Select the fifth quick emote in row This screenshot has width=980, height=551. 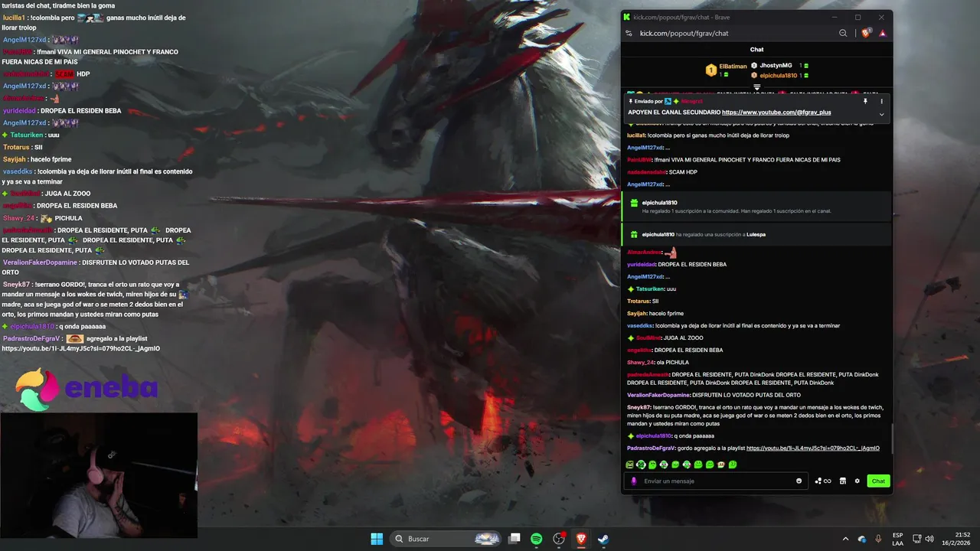click(676, 465)
